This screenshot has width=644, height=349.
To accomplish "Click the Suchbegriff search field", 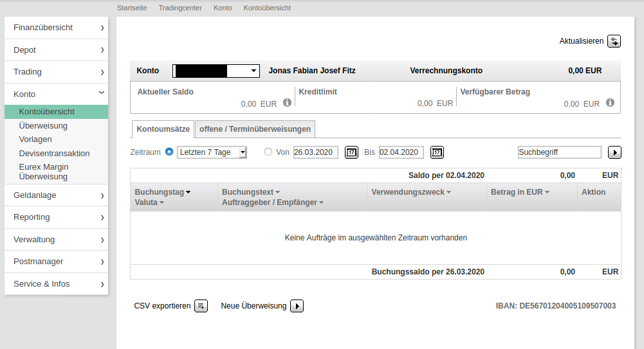I will (x=558, y=152).
